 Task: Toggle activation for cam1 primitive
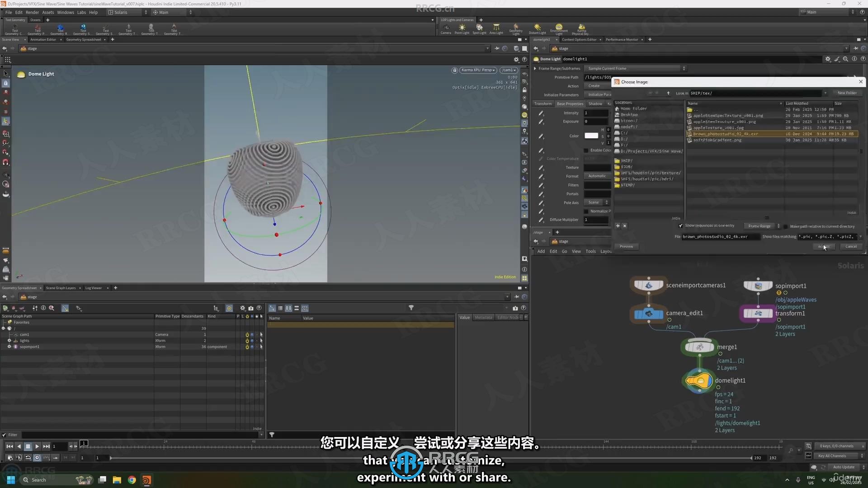click(247, 335)
